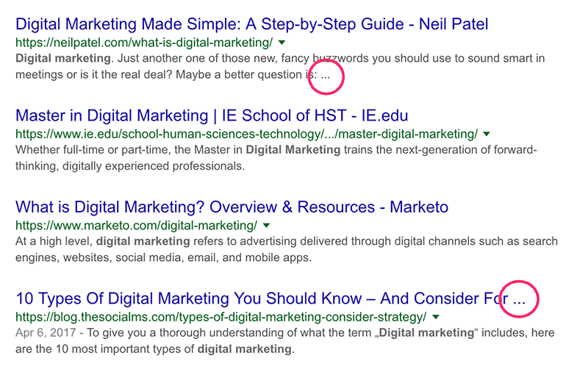Expand dropdown arrow next to neilpatel.com URL

pos(282,43)
